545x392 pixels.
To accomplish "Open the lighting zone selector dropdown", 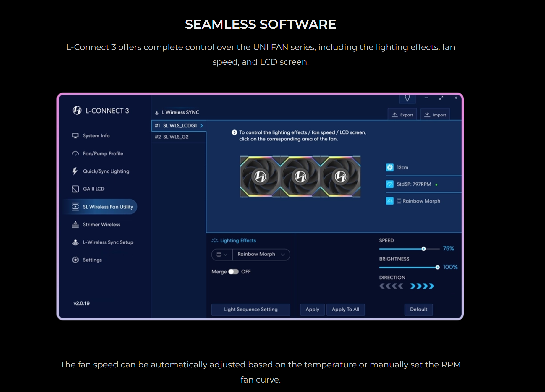I will (221, 254).
